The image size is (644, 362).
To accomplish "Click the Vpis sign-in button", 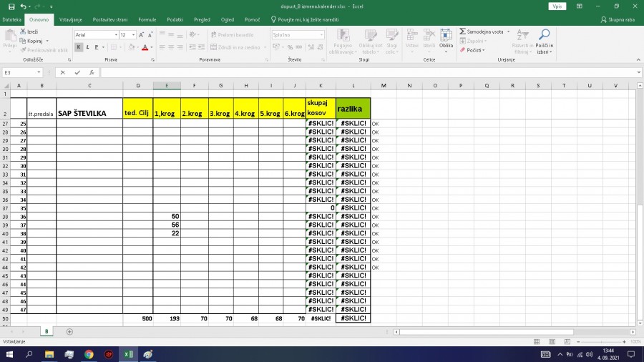I will (557, 6).
